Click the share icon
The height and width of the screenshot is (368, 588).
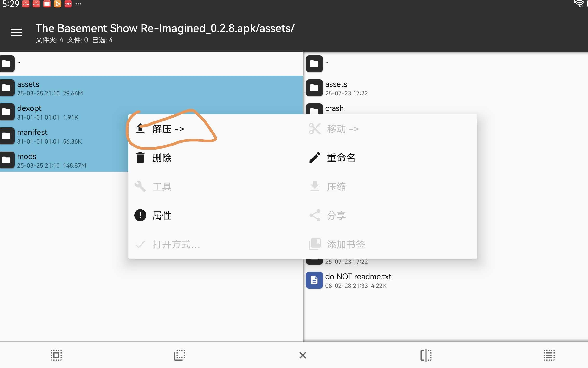pyautogui.click(x=315, y=216)
